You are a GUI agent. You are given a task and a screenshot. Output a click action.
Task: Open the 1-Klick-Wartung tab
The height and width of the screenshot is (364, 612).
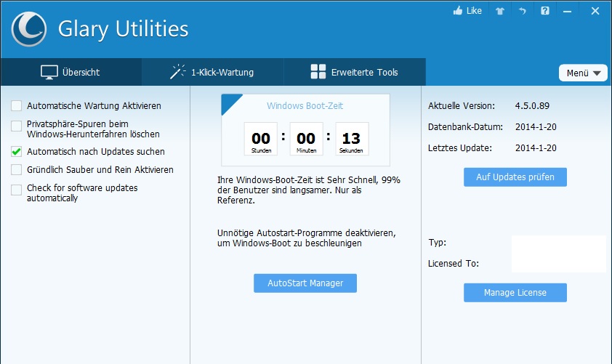point(213,72)
